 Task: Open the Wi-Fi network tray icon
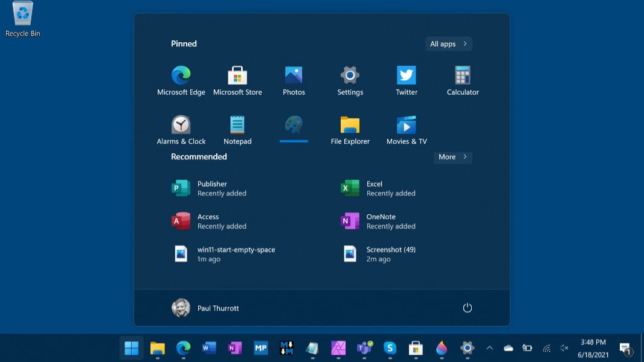546,348
